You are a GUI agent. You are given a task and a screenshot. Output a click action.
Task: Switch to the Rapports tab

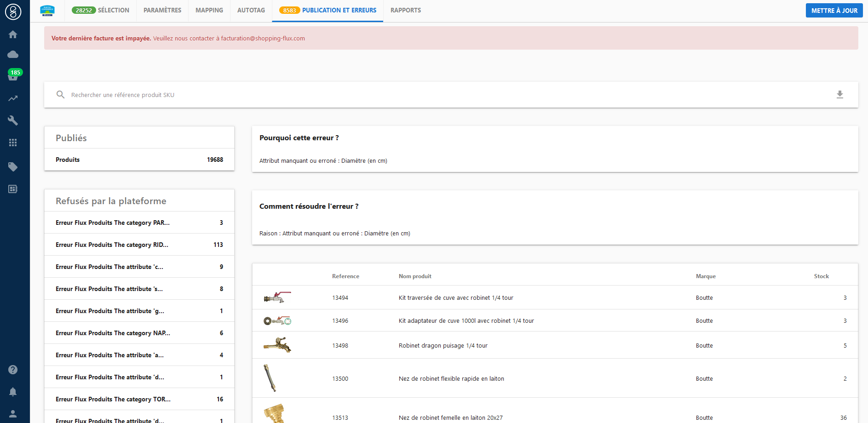point(406,10)
